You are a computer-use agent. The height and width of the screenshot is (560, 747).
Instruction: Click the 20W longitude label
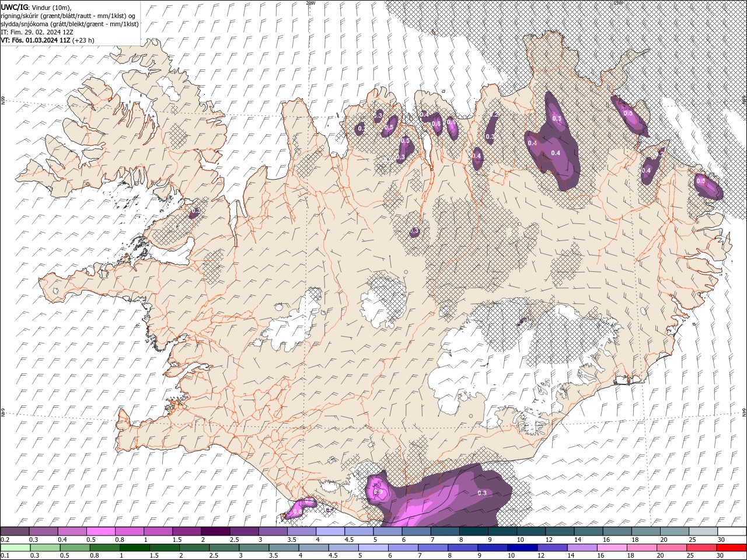pos(310,3)
